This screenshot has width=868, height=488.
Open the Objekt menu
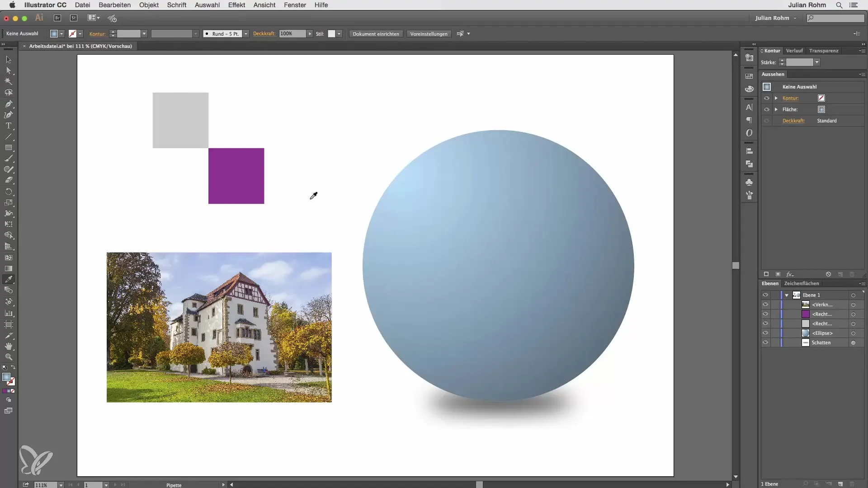(149, 5)
